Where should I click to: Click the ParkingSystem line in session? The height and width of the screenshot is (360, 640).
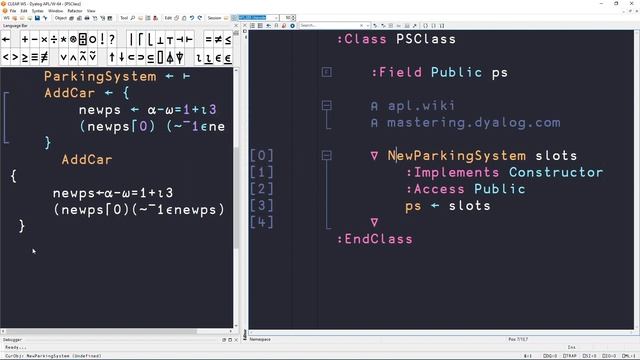tap(117, 76)
